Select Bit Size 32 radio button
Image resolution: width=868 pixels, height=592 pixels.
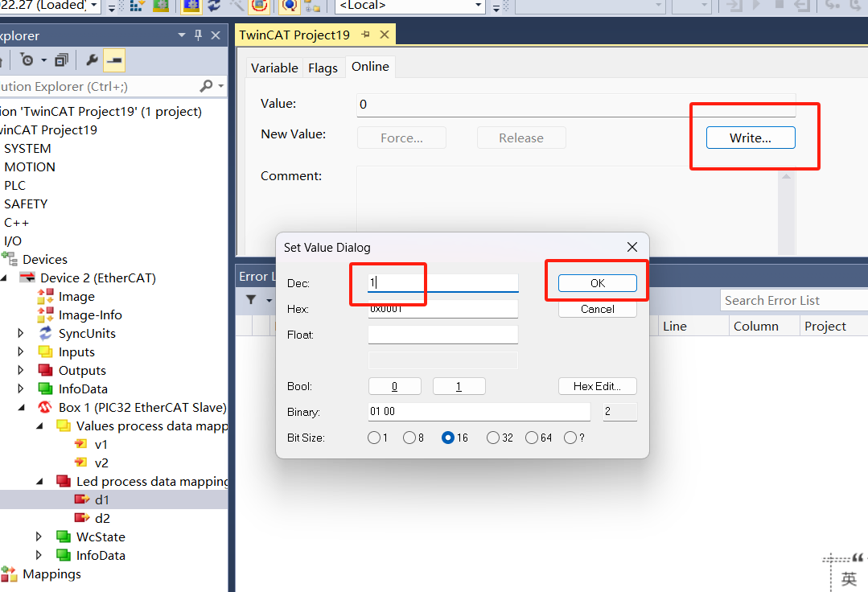(492, 438)
